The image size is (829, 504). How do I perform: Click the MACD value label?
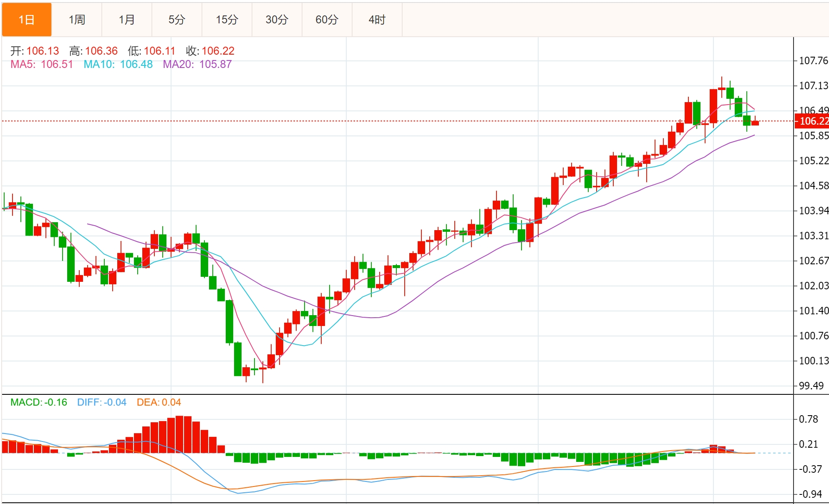(x=38, y=402)
